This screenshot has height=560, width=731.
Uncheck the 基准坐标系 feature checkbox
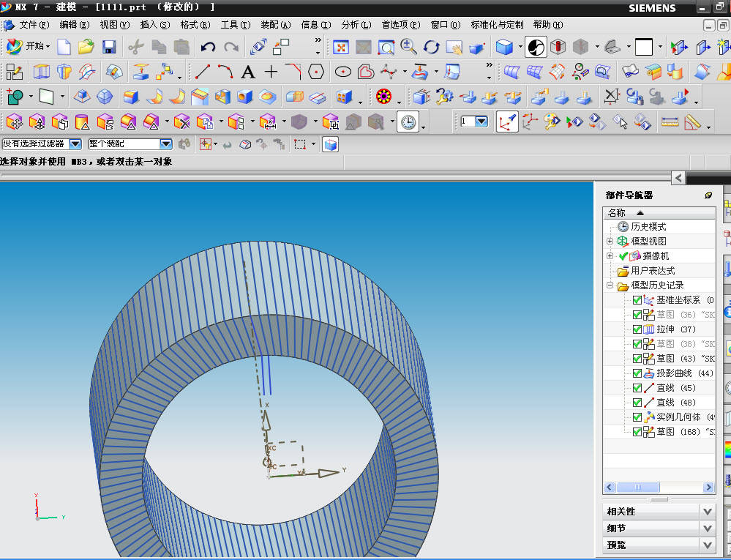pos(637,300)
